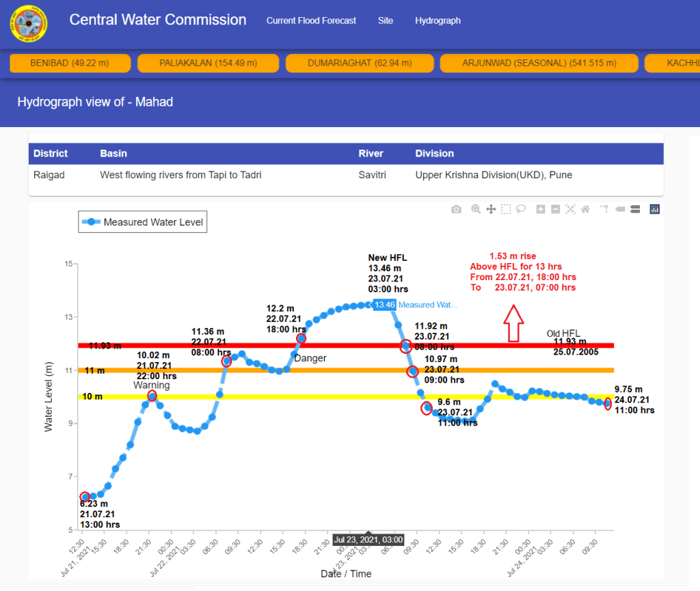Click the BENIBAD (49.22 m) station button

(x=70, y=63)
